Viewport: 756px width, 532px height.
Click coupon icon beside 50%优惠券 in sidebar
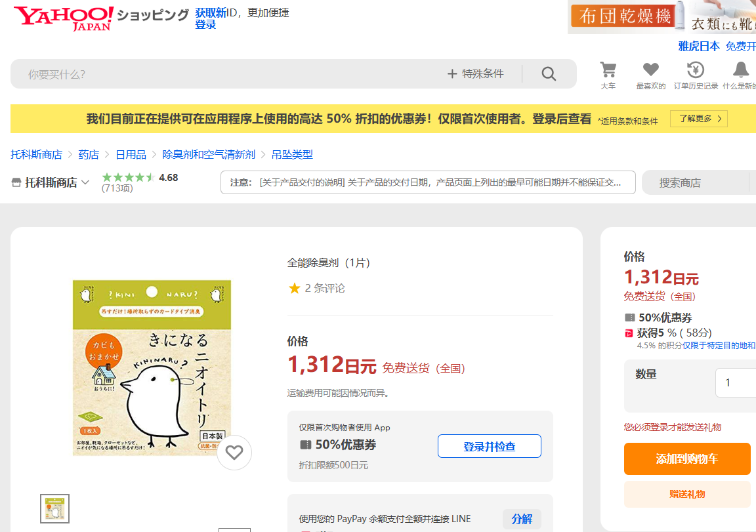[x=630, y=317]
